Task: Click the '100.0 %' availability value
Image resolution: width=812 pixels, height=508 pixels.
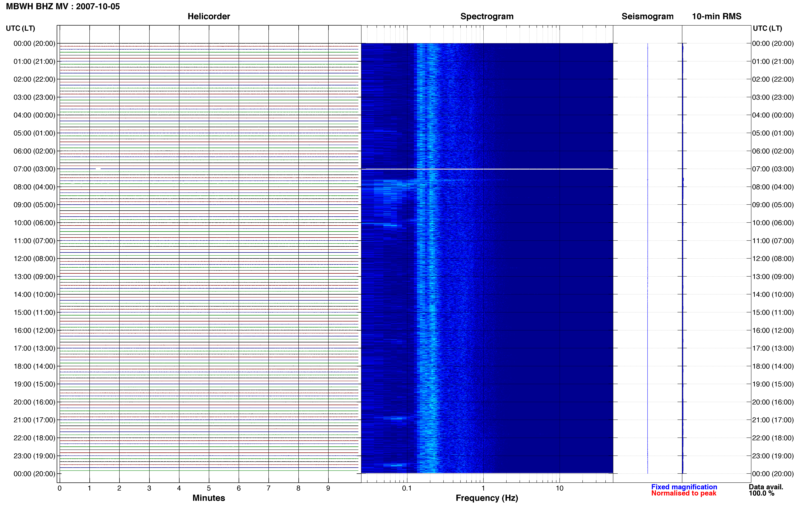Action: [x=761, y=493]
